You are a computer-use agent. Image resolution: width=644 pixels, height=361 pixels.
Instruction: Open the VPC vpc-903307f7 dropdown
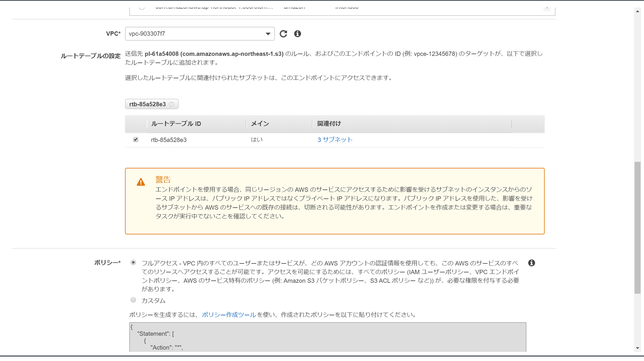point(195,34)
